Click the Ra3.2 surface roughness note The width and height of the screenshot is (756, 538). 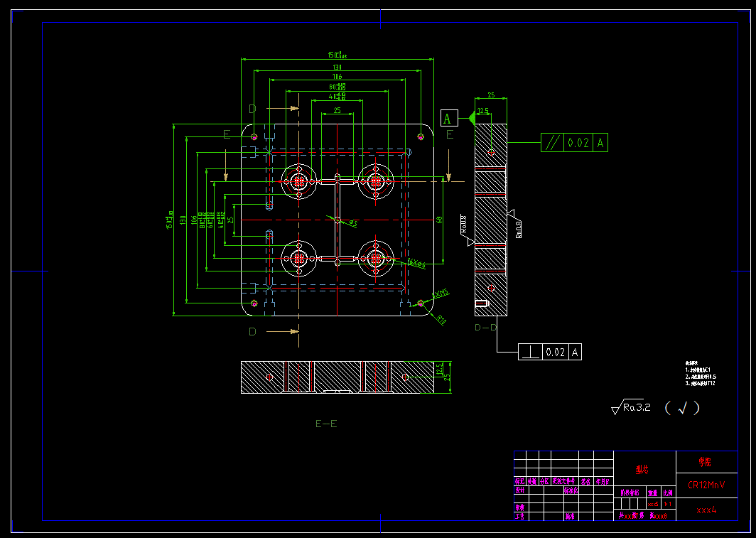631,407
